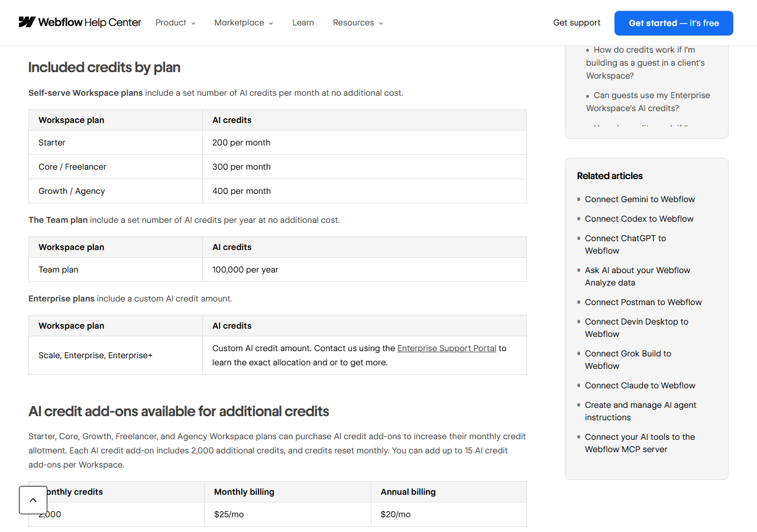
Task: Open the Marketplace dropdown menu
Action: click(x=244, y=22)
